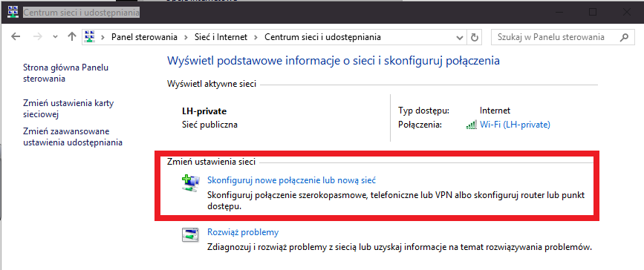
Task: Open the recent locations dropdown arrow
Action: 56,37
